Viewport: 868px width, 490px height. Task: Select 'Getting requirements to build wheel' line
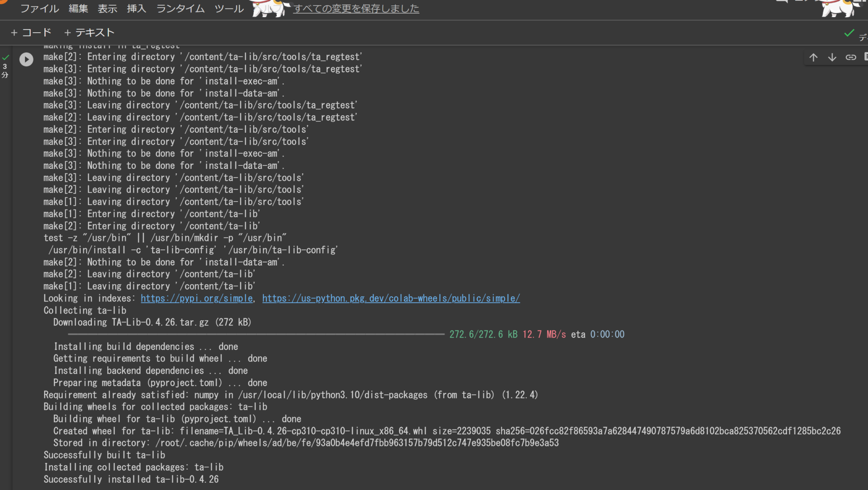coord(160,358)
